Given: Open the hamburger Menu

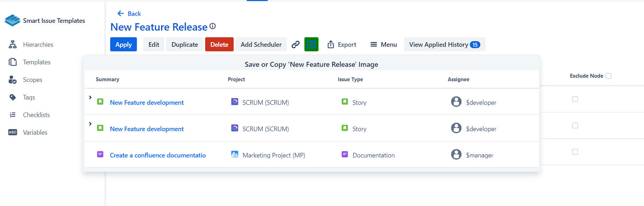Looking at the screenshot, I should tap(384, 45).
